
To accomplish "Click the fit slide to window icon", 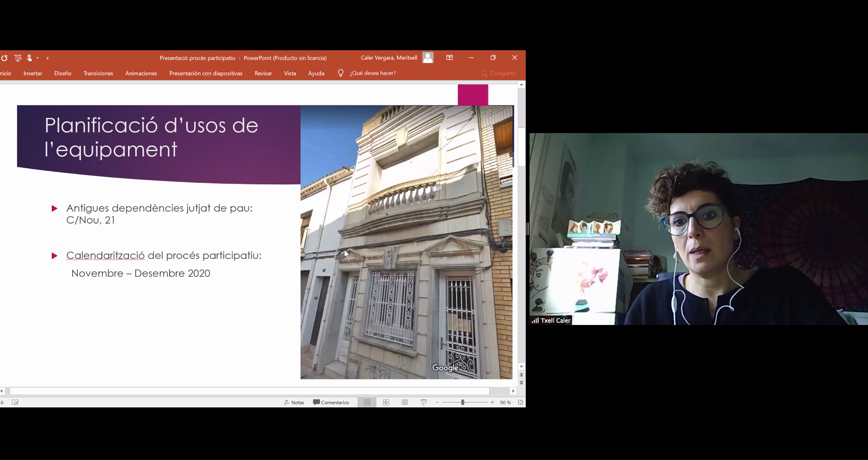I will click(521, 402).
